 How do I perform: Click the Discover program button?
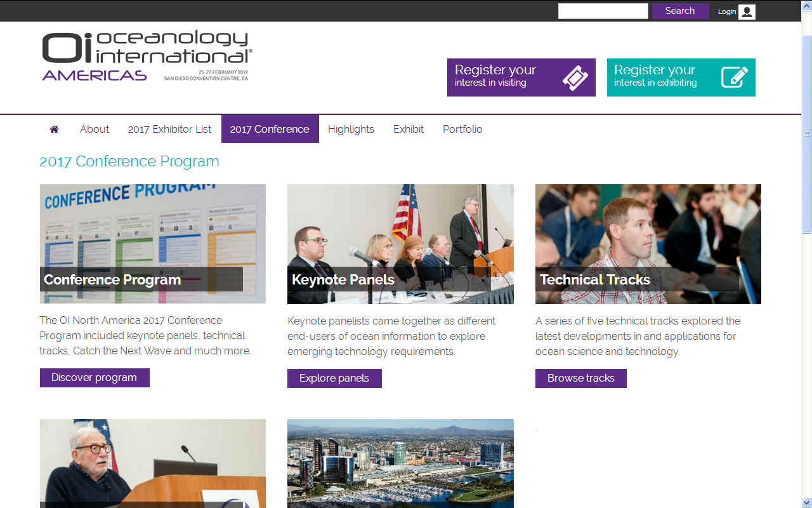[x=95, y=377]
